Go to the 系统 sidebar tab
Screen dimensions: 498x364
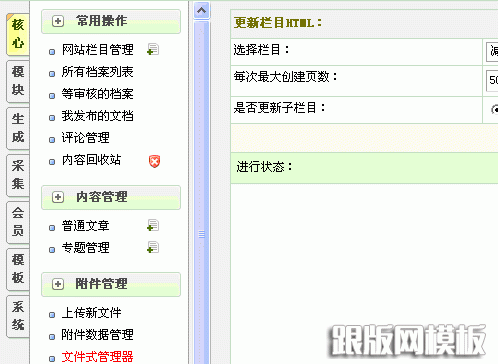18,316
